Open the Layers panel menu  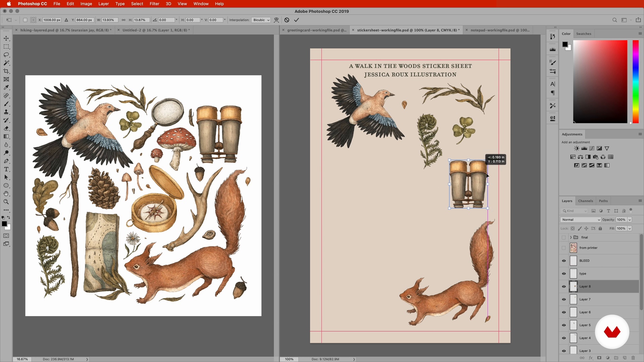coord(640,201)
